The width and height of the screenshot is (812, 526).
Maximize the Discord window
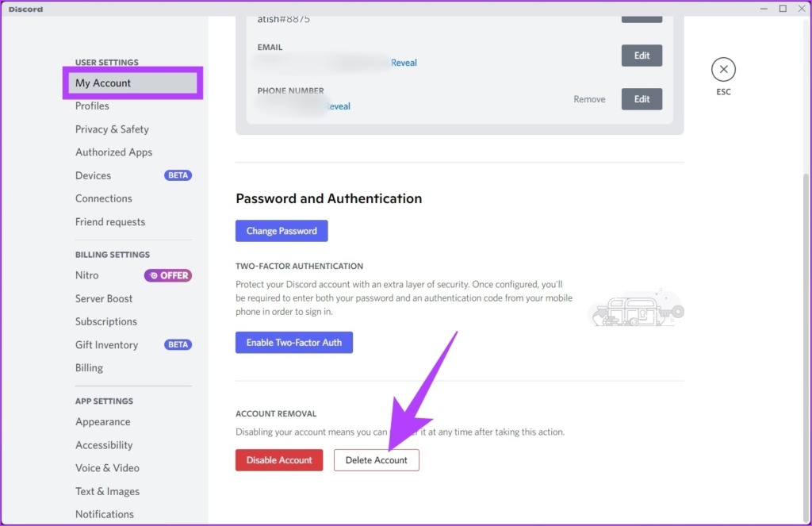tap(783, 8)
